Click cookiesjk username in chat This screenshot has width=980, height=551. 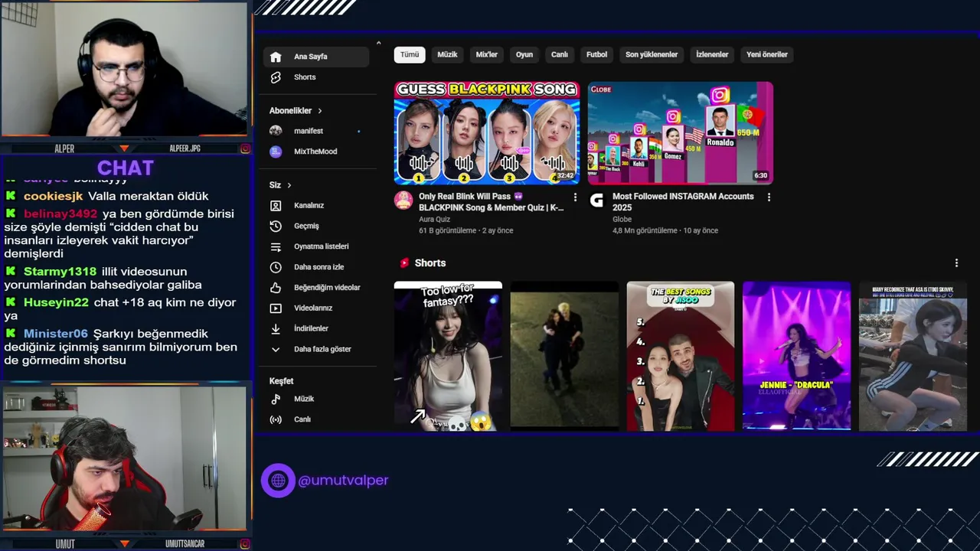[x=52, y=196]
